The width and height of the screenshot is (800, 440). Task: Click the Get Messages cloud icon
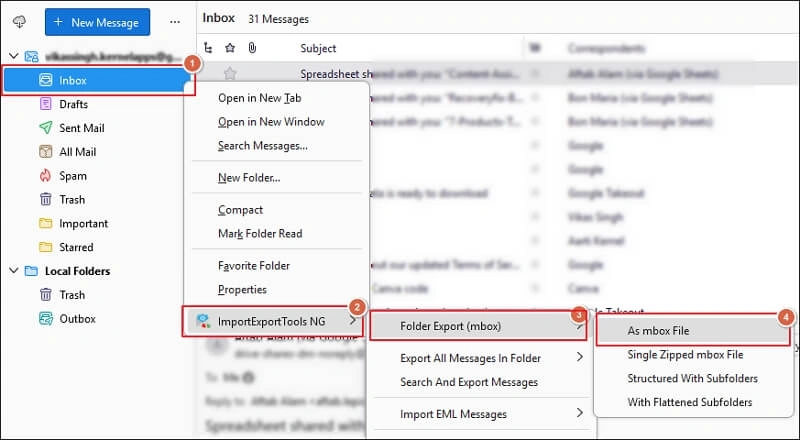coord(19,22)
